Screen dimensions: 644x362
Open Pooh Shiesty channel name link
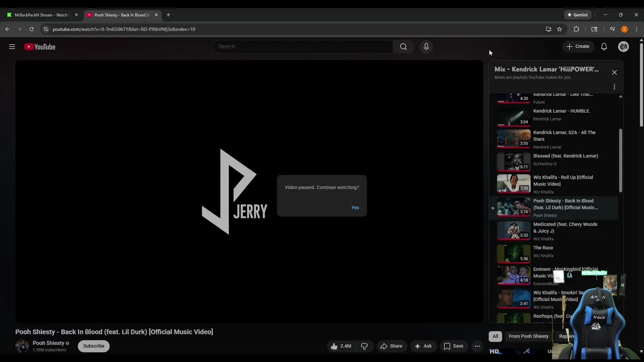[48, 343]
